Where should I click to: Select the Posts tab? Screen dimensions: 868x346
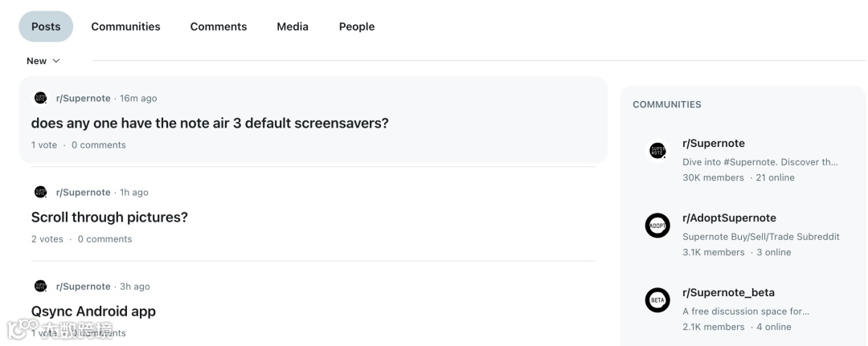tap(46, 26)
